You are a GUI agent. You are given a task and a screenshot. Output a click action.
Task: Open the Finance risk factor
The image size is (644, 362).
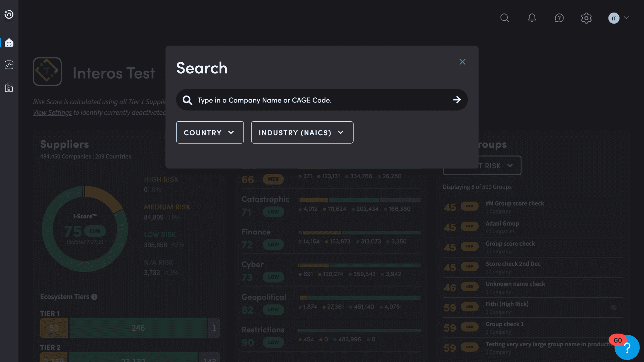pos(256,232)
